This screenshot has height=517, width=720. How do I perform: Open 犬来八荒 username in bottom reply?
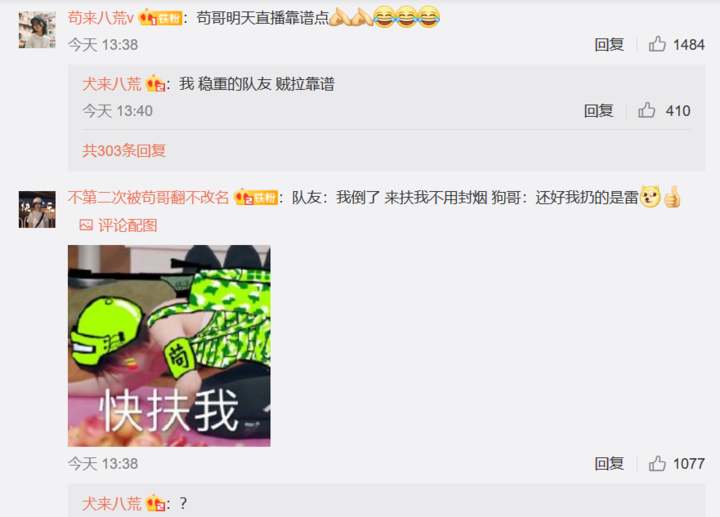[x=112, y=504]
